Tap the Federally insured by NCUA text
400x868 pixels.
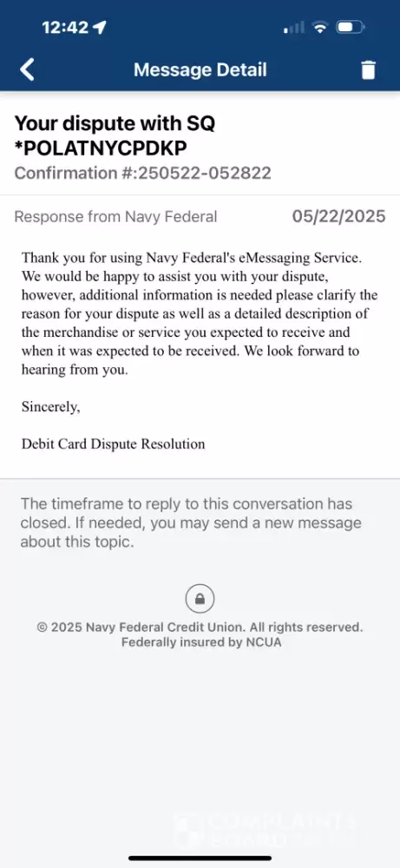tap(201, 642)
